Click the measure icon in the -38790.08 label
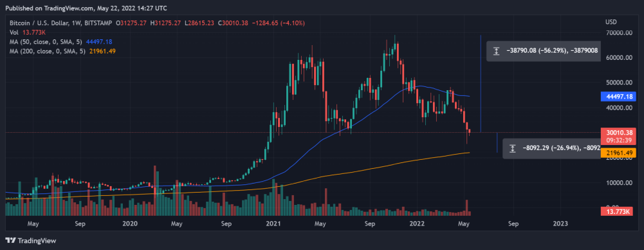This screenshot has width=644, height=250. pyautogui.click(x=497, y=51)
